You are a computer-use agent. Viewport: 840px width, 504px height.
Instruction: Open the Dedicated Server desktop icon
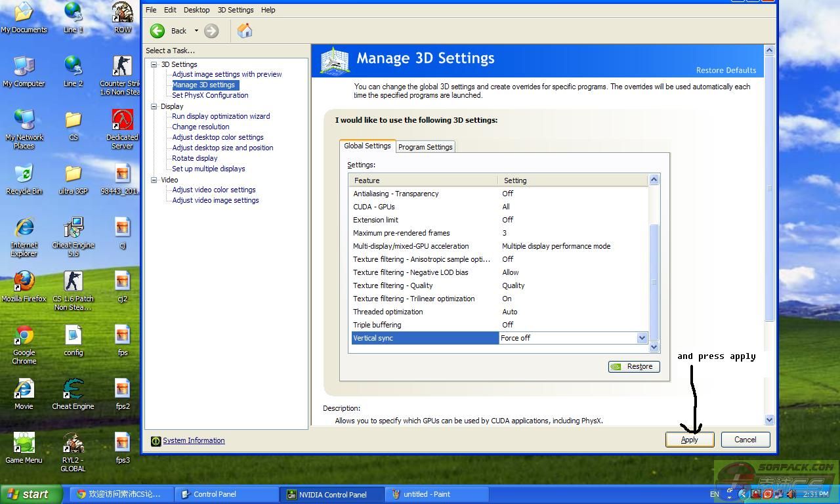[x=122, y=121]
